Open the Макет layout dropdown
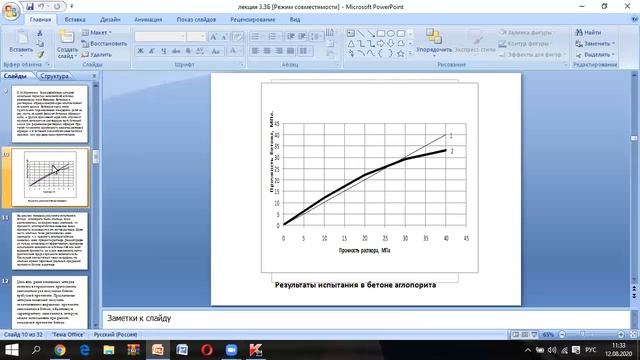Viewport: 640px width, 360px height. (x=97, y=32)
